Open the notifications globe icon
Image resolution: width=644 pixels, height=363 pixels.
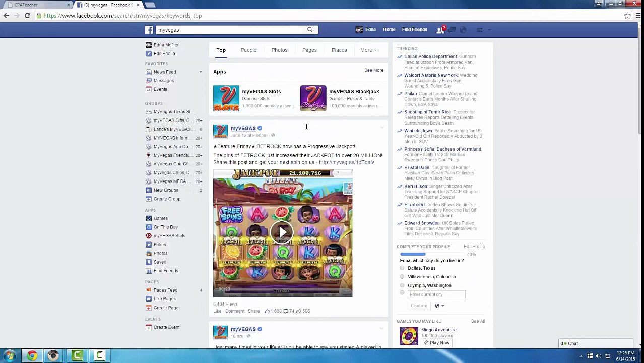tap(463, 30)
